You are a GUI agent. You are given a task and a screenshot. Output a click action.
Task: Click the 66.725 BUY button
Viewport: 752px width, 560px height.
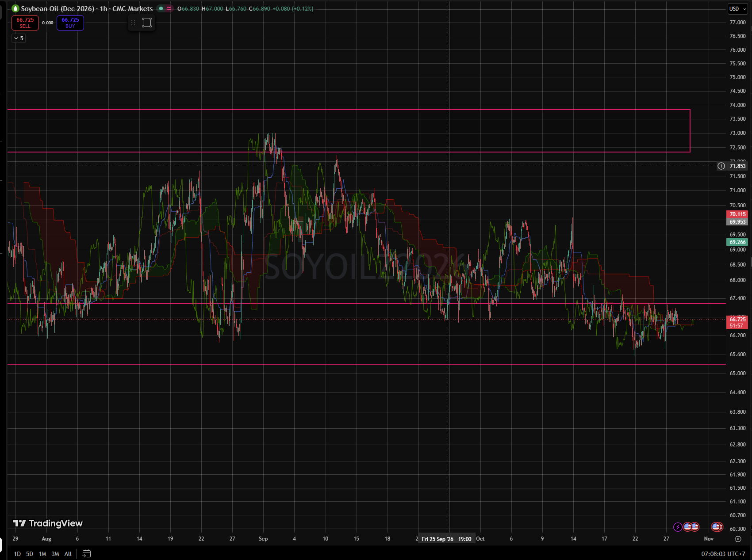pyautogui.click(x=70, y=23)
